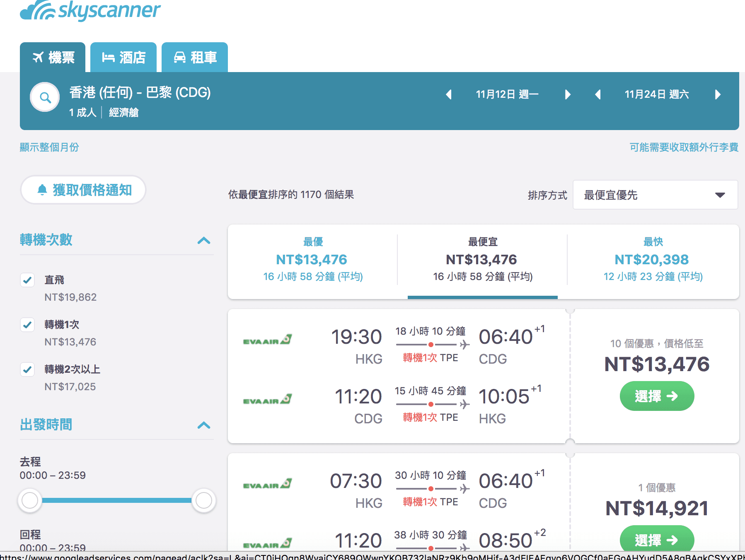Go to next return date arrow
This screenshot has width=745, height=560.
click(x=718, y=94)
